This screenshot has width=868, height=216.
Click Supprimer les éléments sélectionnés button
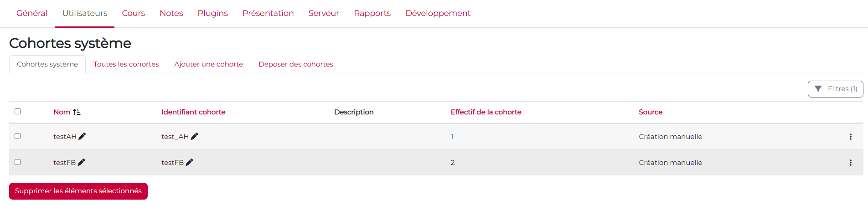click(78, 191)
